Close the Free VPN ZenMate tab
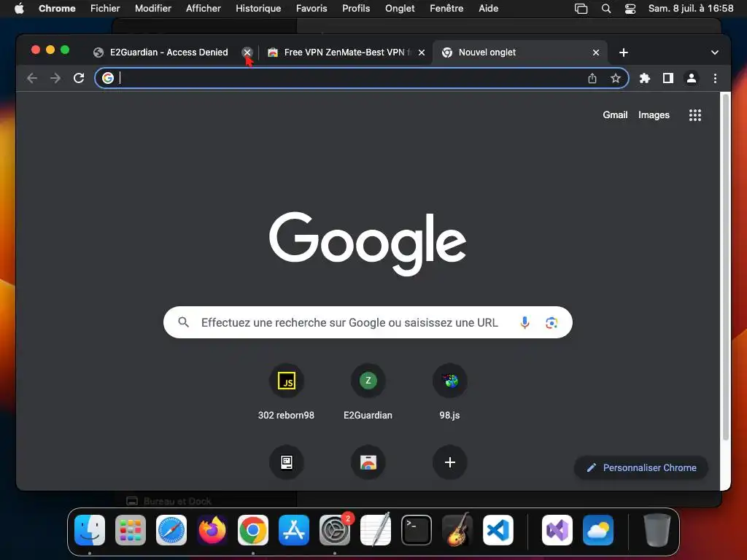The image size is (747, 560). point(422,52)
